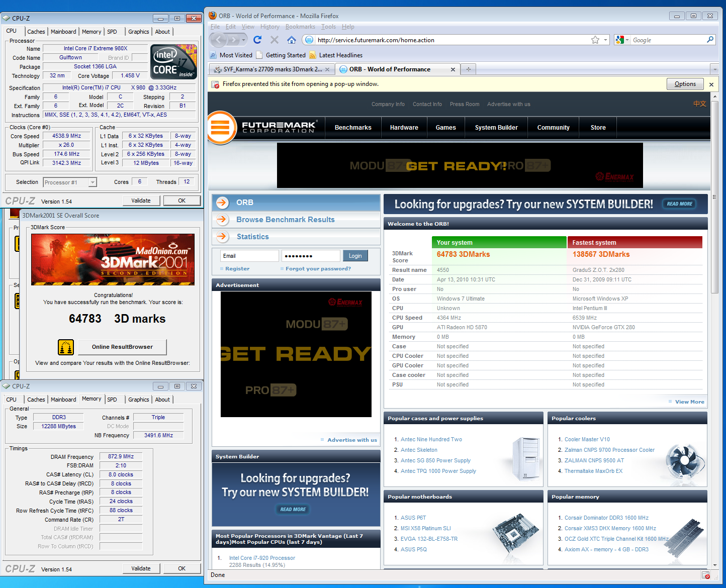Switch to Mainboard tab in top CPU-Z
The height and width of the screenshot is (588, 726).
63,32
